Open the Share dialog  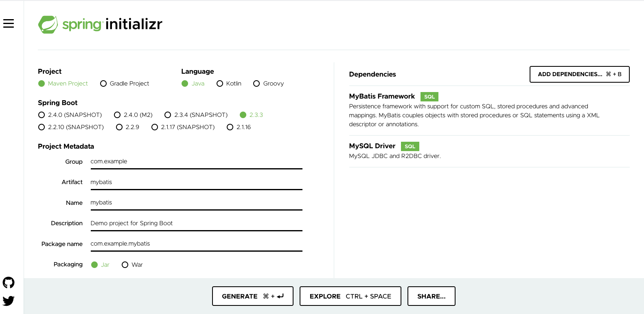(431, 296)
